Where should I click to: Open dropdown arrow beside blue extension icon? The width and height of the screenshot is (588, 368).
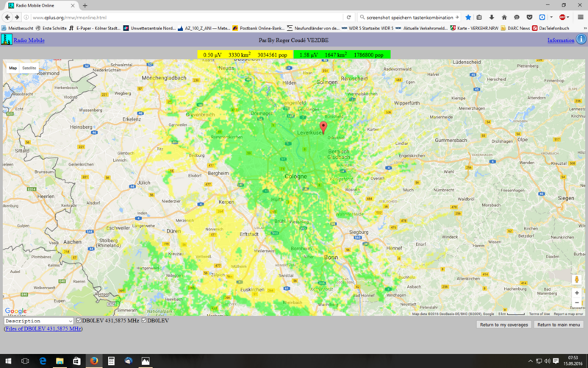pos(551,17)
